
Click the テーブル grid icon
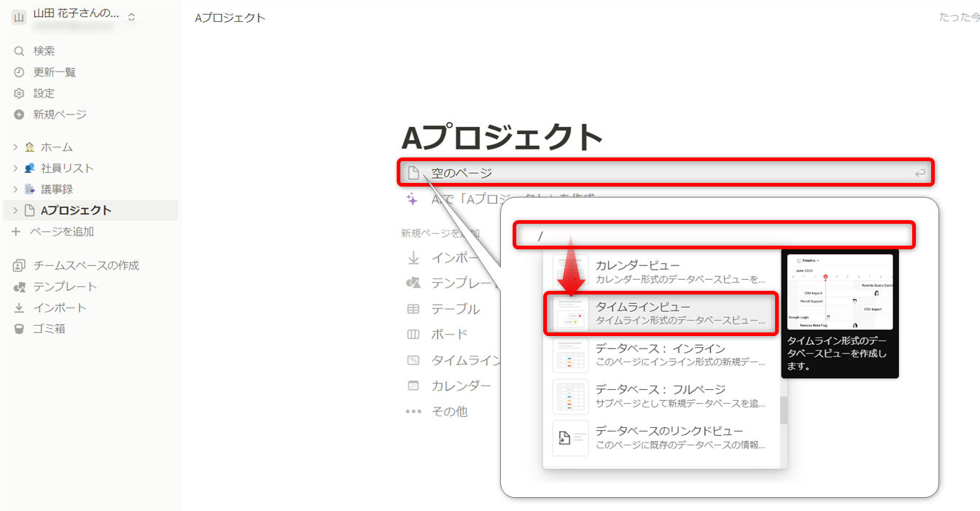pyautogui.click(x=413, y=309)
